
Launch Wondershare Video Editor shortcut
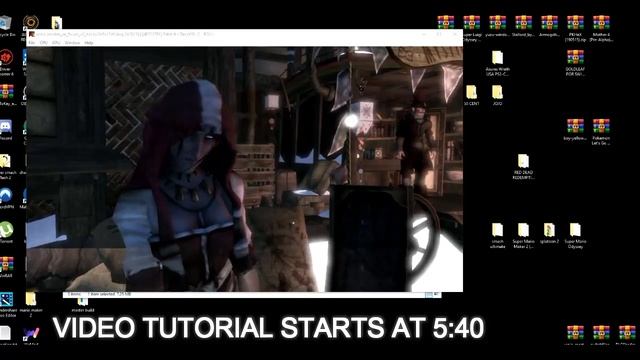(7, 304)
